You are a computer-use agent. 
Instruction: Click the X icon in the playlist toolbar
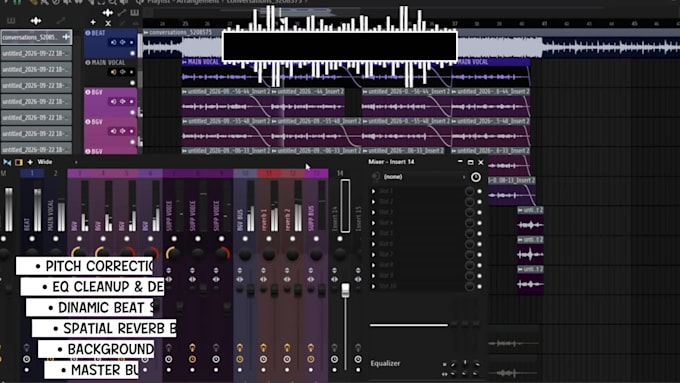[x=108, y=23]
